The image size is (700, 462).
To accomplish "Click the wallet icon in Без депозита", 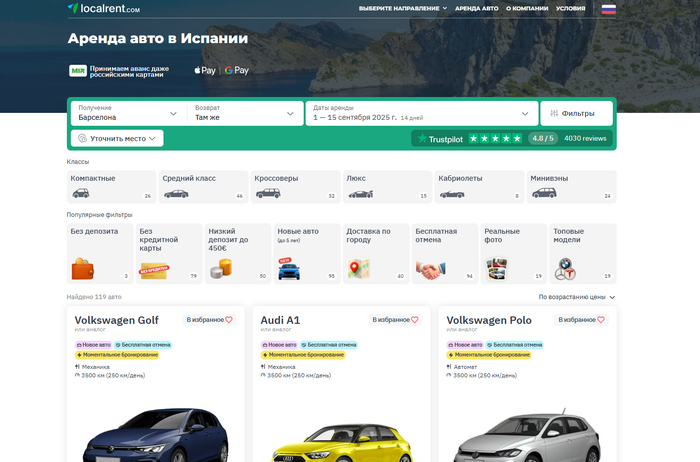I will click(83, 269).
